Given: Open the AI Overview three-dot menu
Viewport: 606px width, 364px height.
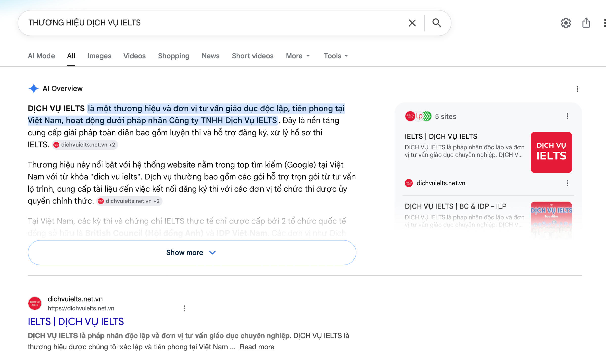Looking at the screenshot, I should (x=577, y=89).
